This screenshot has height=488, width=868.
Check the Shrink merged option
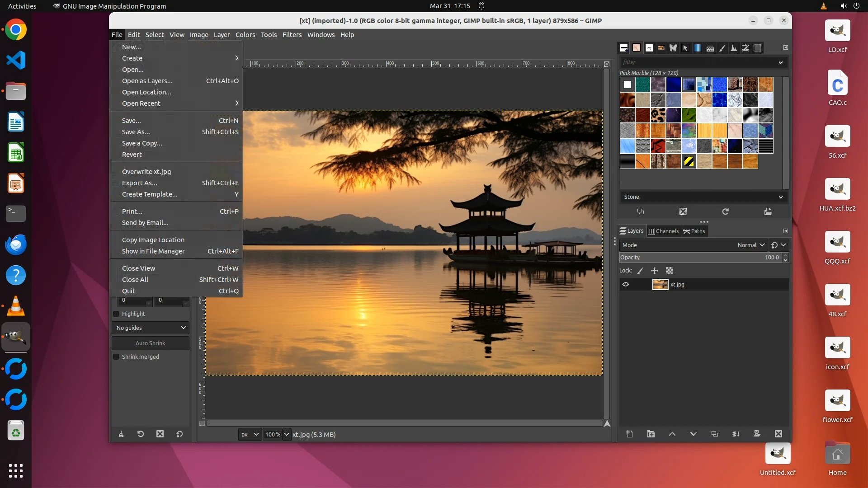click(x=116, y=357)
